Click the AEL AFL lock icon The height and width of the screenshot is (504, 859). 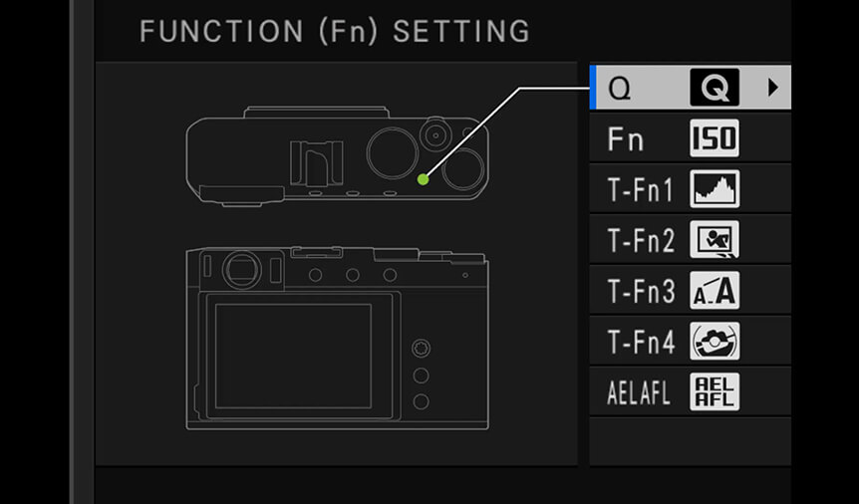pyautogui.click(x=715, y=392)
